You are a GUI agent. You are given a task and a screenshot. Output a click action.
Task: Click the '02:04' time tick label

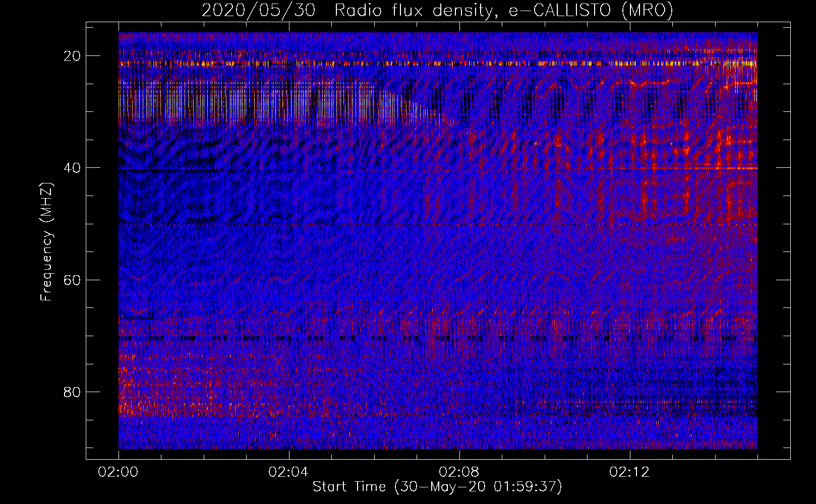(x=288, y=472)
